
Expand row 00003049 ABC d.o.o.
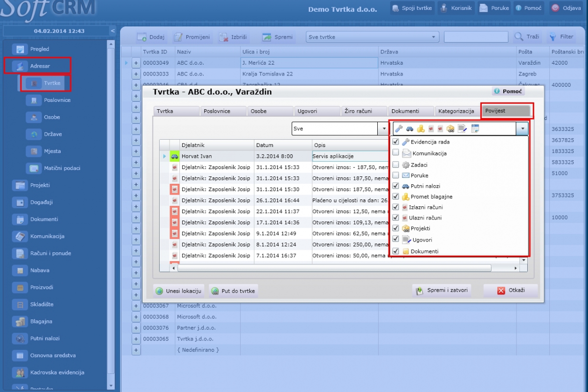point(136,63)
